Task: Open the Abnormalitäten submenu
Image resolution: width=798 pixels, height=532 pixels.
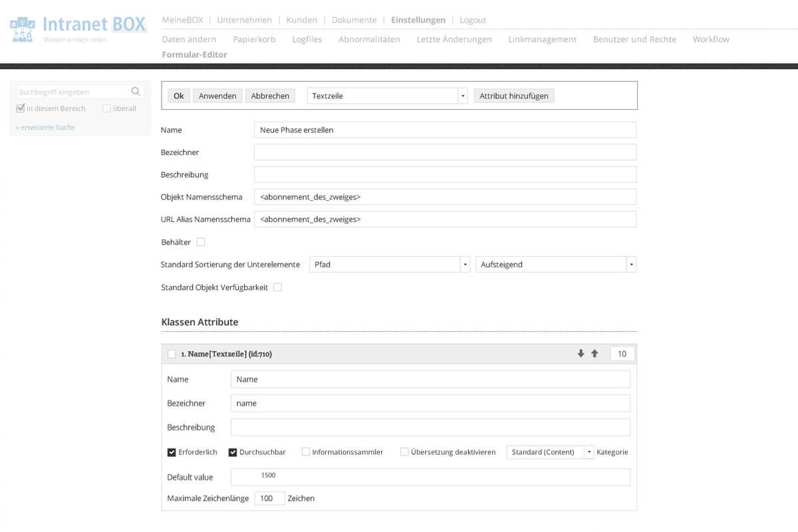Action: tap(369, 39)
